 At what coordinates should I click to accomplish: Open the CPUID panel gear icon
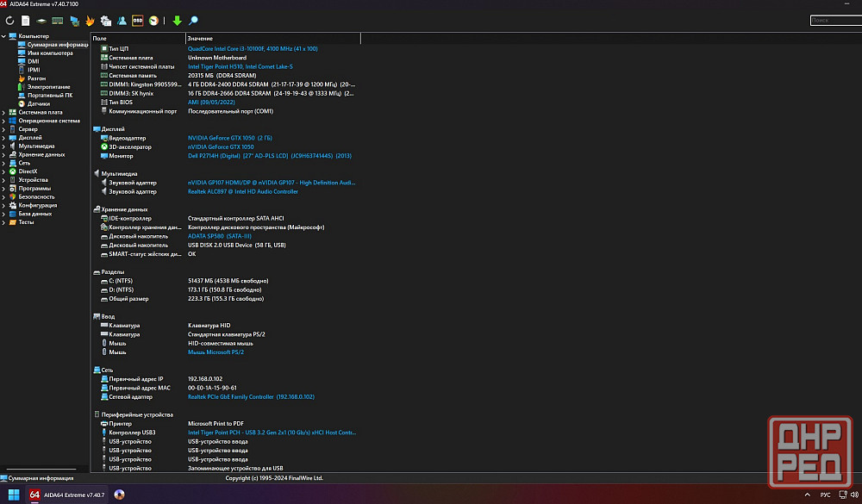[x=105, y=21]
